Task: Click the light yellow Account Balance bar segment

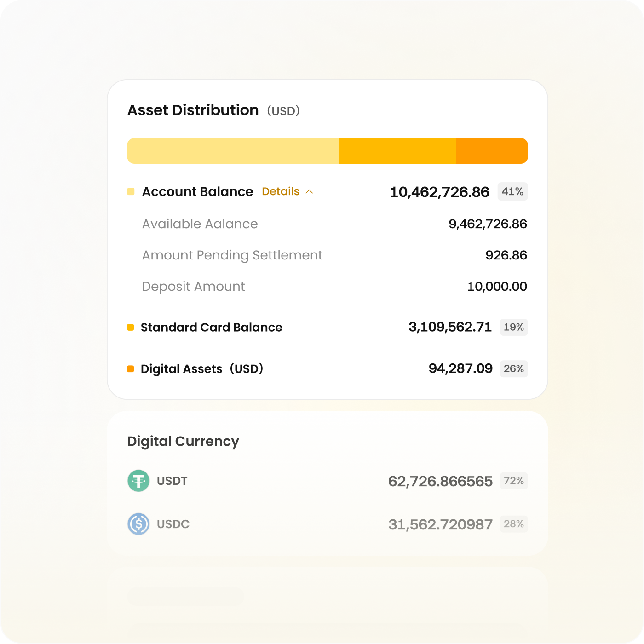Action: pyautogui.click(x=233, y=151)
